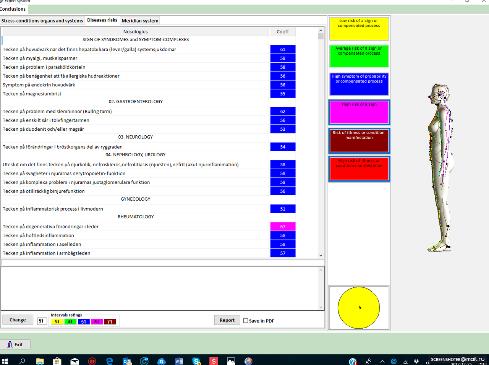Viewport: 489px width, 365px height.
Task: Tick the Save in PDF checkbox
Action: pos(246,321)
